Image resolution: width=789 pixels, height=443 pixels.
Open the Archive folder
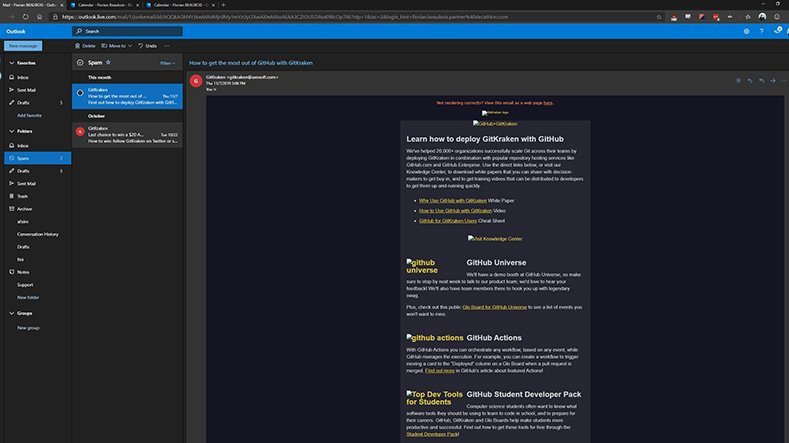coord(24,209)
